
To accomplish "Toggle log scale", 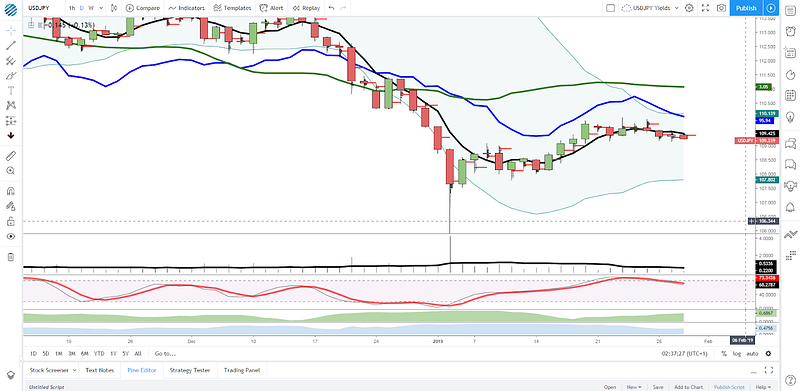I will pyautogui.click(x=737, y=353).
